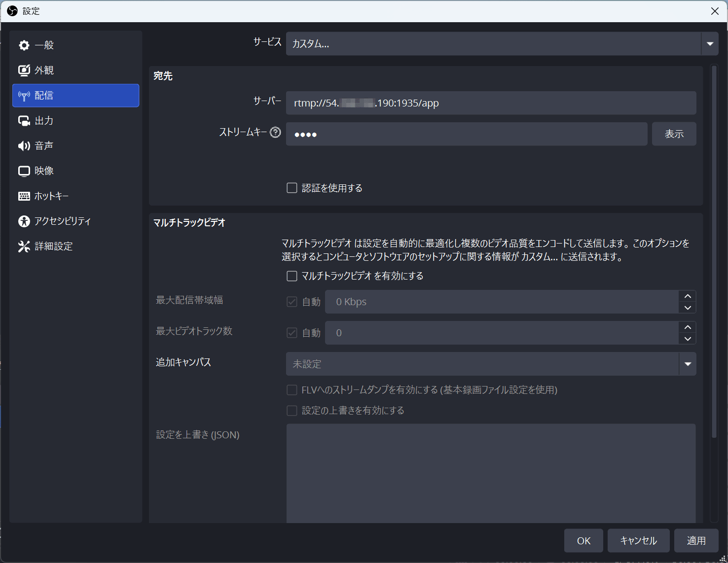
Task: Switch to the 音声 settings tab
Action: (76, 146)
